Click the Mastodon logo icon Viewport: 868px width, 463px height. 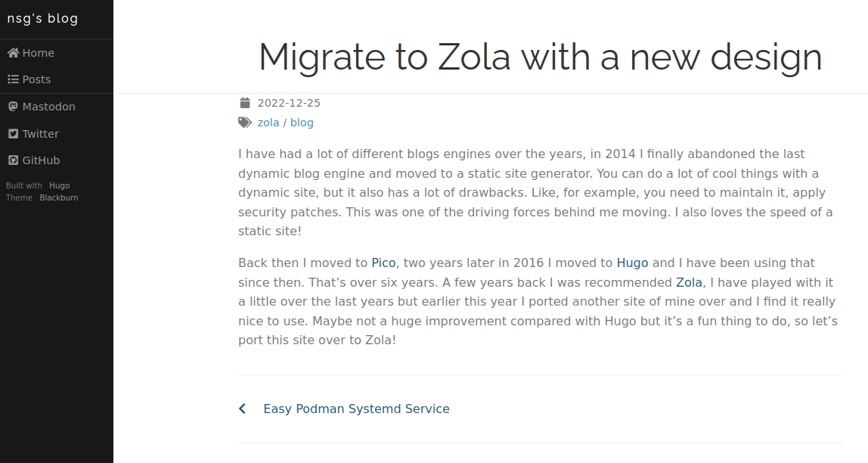[14, 107]
